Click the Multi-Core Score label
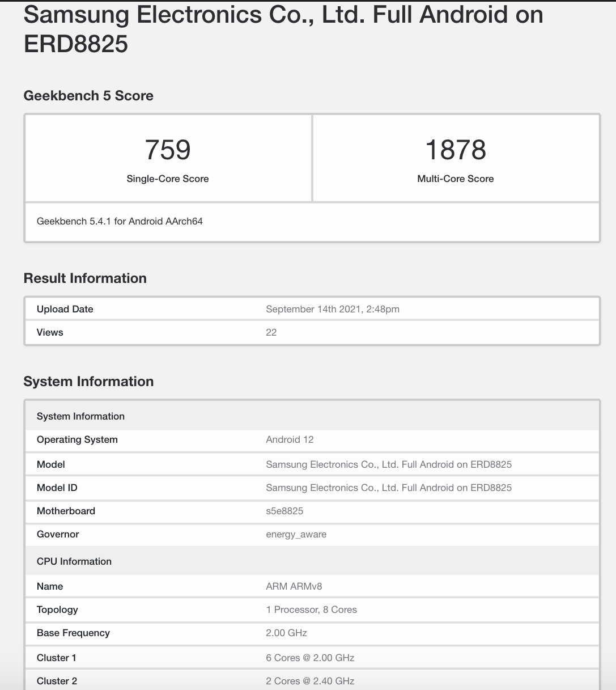This screenshot has height=690, width=616. (x=456, y=179)
